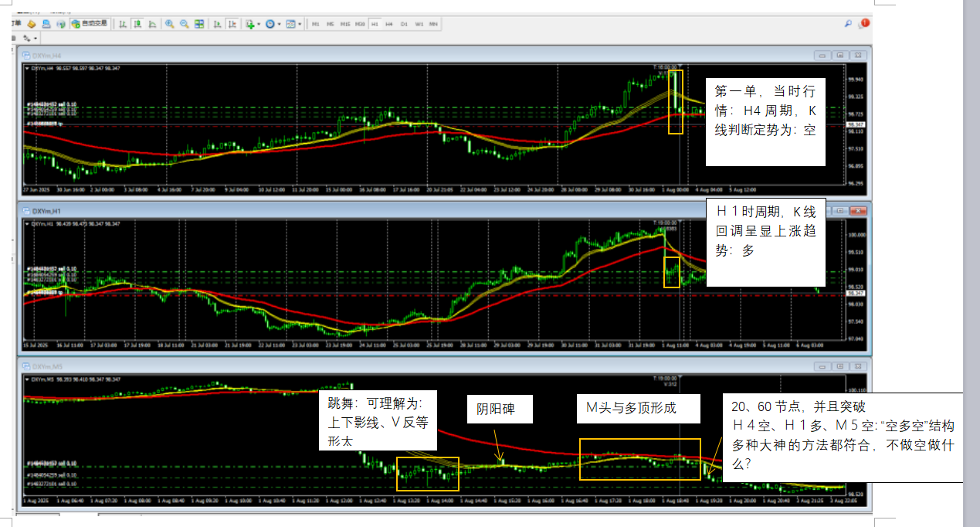Open the search magnifier icon
Viewport: 980px width, 527px height.
848,24
